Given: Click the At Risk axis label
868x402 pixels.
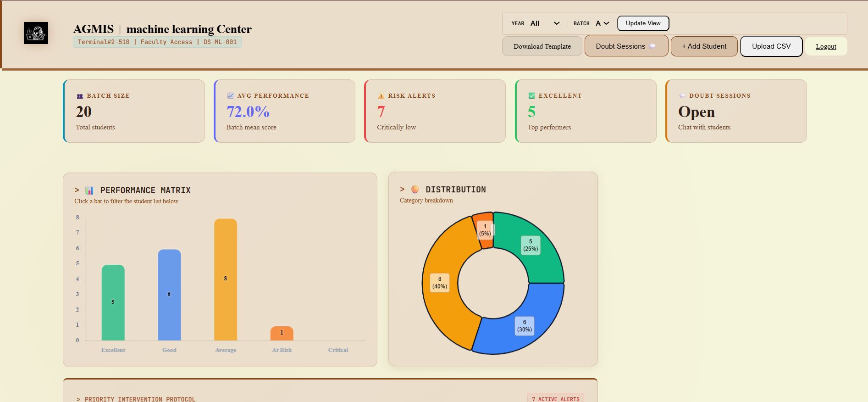Looking at the screenshot, I should click(282, 350).
